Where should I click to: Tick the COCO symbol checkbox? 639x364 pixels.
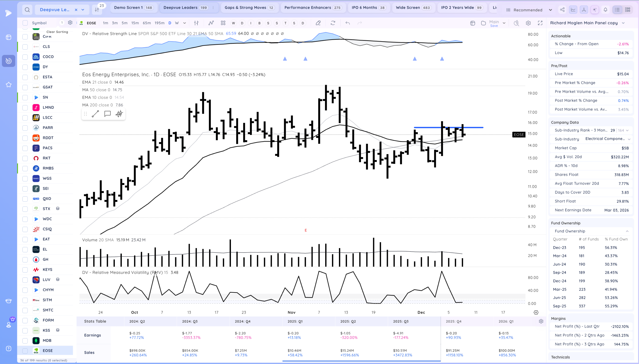click(x=25, y=57)
